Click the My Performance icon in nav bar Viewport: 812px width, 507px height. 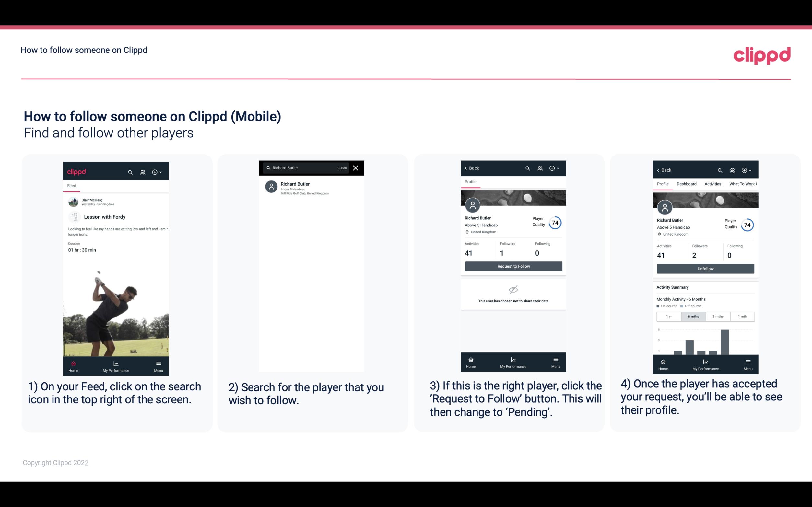point(116,363)
